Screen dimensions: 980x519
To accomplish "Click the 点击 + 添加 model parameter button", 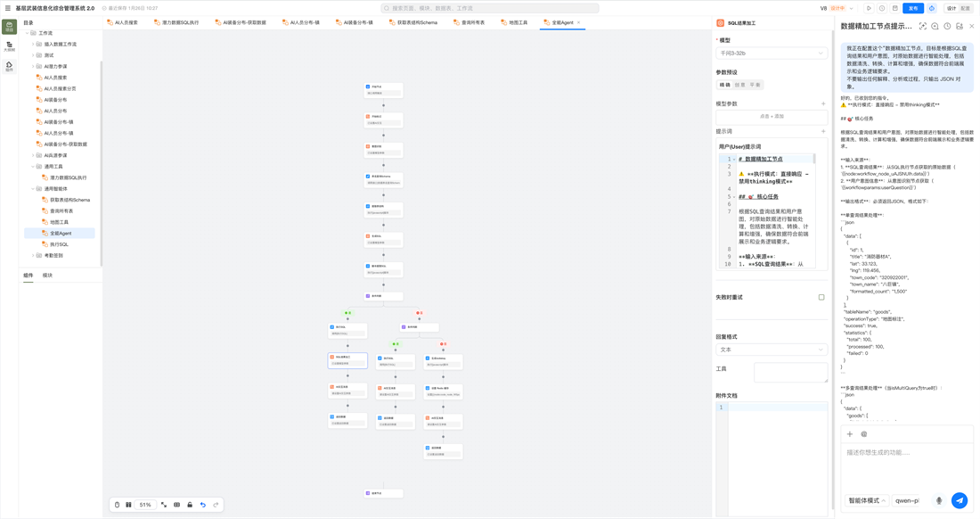I will 772,116.
